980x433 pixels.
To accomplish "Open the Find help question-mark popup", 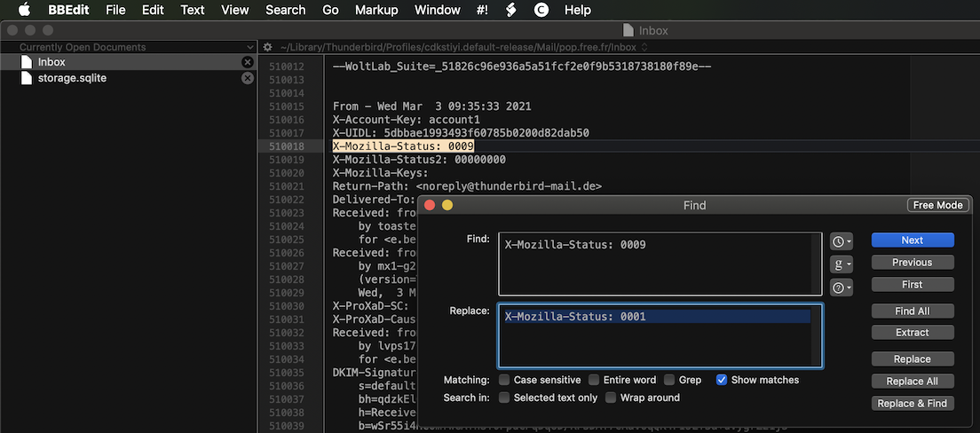I will pos(841,287).
